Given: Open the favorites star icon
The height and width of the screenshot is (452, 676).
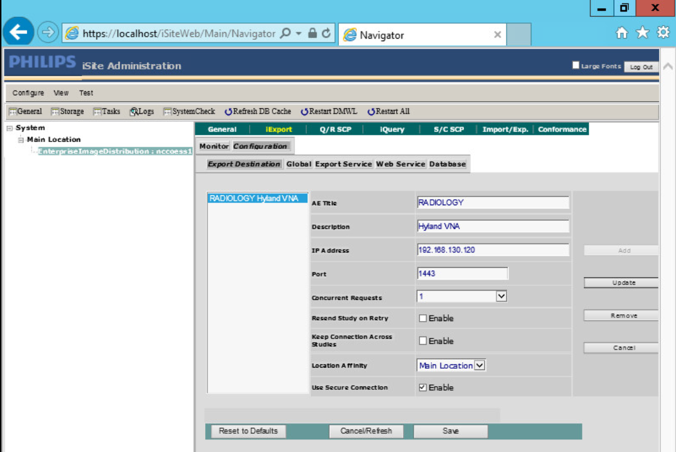Looking at the screenshot, I should [x=642, y=32].
